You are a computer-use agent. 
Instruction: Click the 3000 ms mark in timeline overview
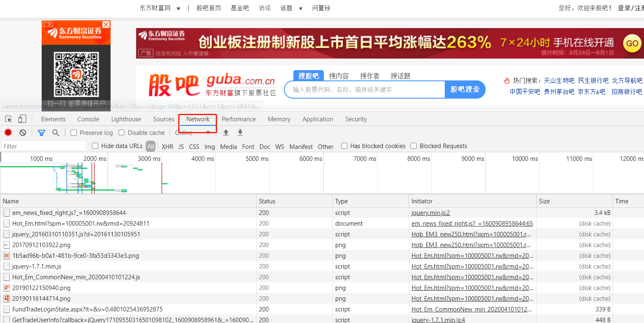[149, 159]
